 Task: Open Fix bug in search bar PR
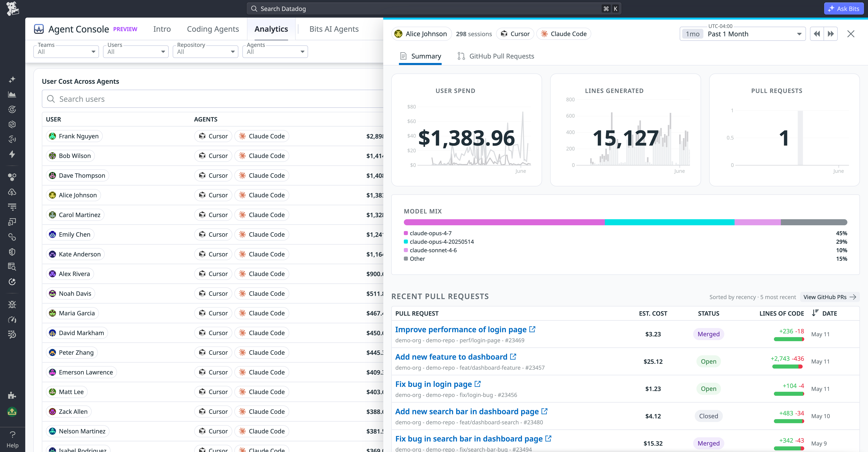click(469, 439)
